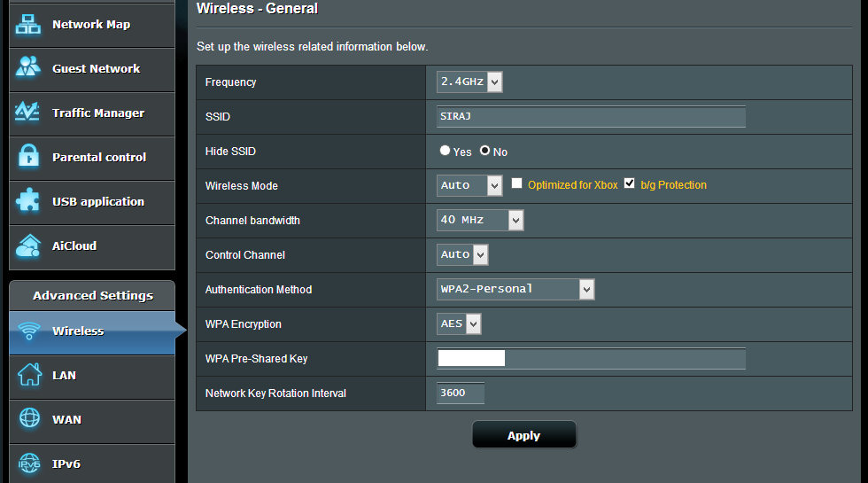Uncheck the b/g Protection checkbox
This screenshot has height=483, width=868.
pyautogui.click(x=630, y=183)
